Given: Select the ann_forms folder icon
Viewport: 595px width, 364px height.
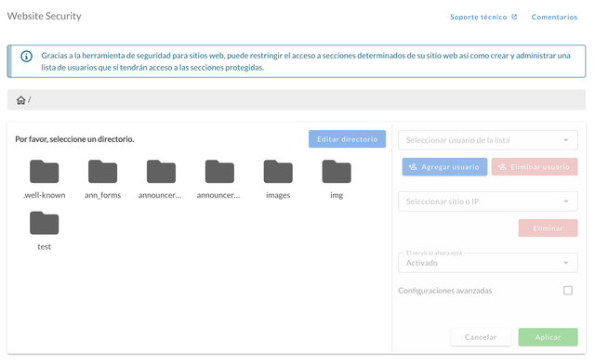Looking at the screenshot, I should (103, 172).
